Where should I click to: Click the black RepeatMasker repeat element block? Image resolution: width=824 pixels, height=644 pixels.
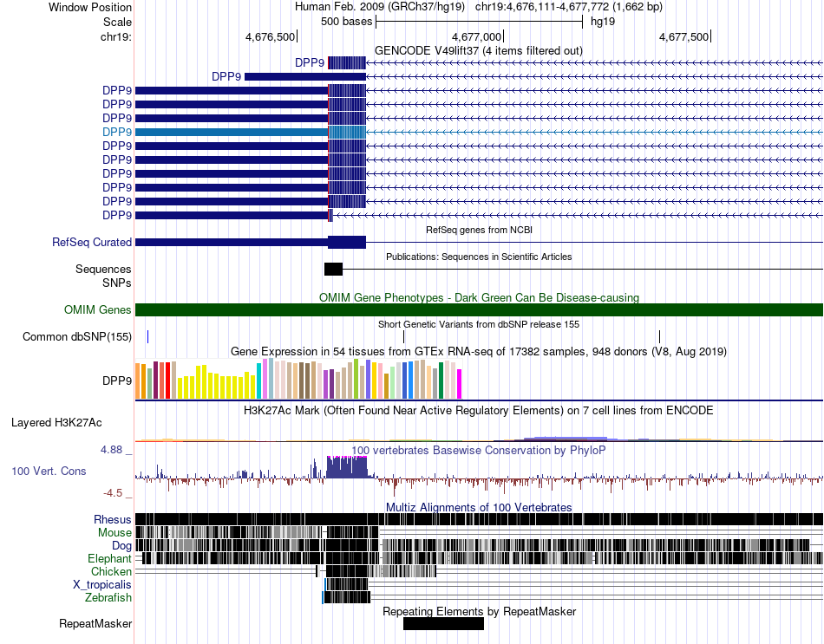click(x=443, y=623)
